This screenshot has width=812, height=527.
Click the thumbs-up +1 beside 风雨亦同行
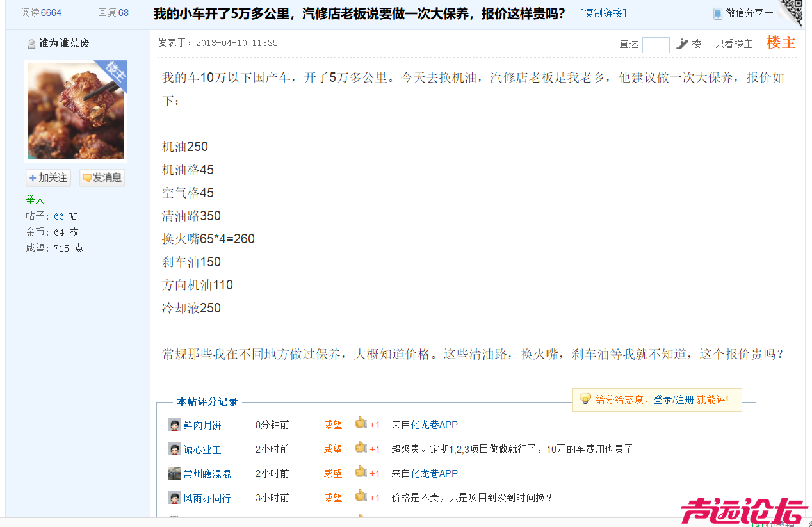click(366, 498)
